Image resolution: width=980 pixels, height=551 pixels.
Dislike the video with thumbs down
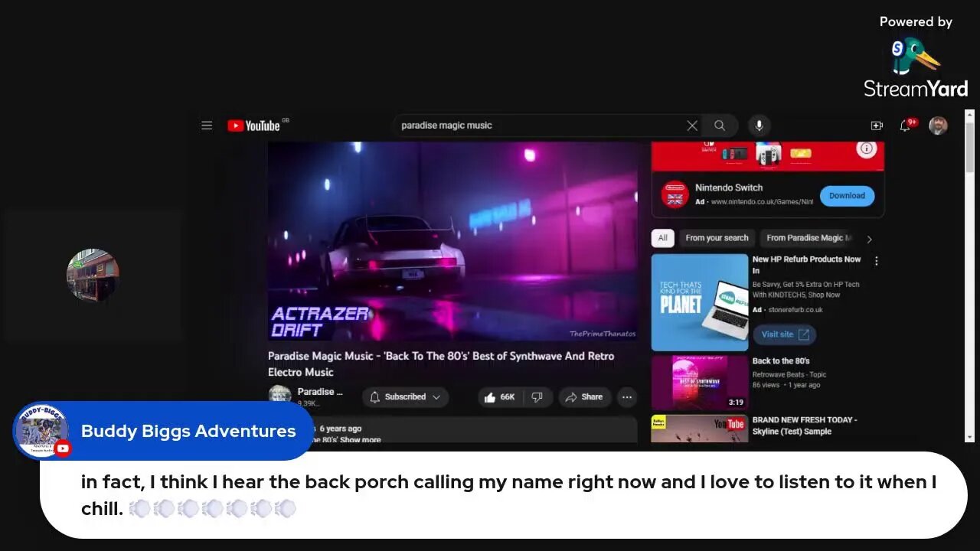537,397
